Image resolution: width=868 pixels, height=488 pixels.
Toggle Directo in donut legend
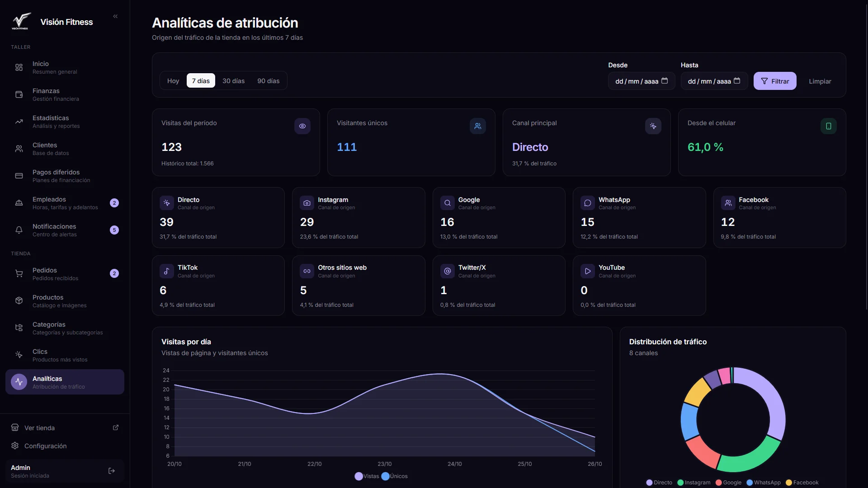tap(659, 483)
